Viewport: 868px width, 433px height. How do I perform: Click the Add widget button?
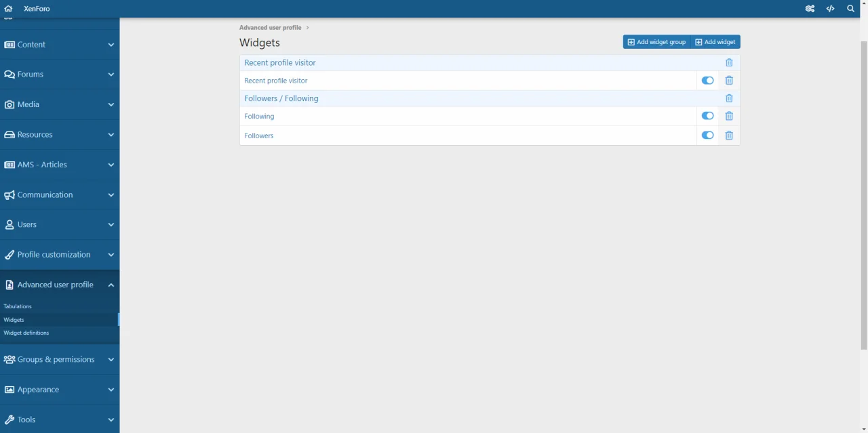click(715, 42)
